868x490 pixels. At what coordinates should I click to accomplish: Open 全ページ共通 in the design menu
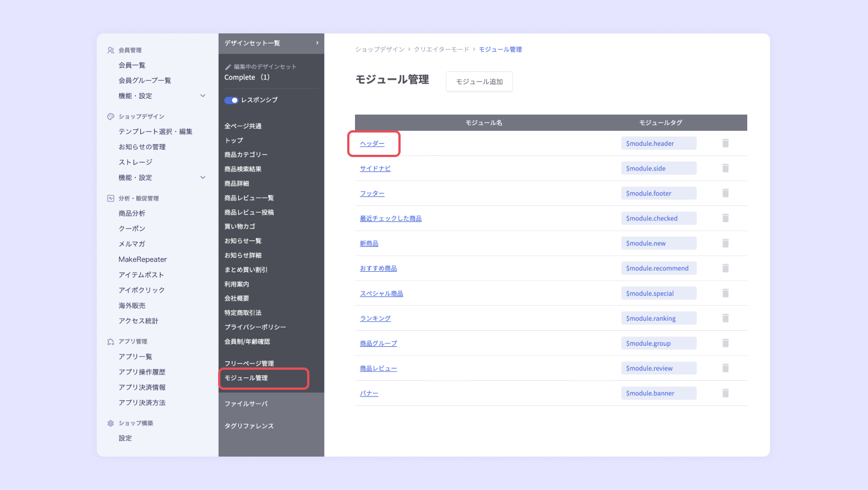[243, 126]
